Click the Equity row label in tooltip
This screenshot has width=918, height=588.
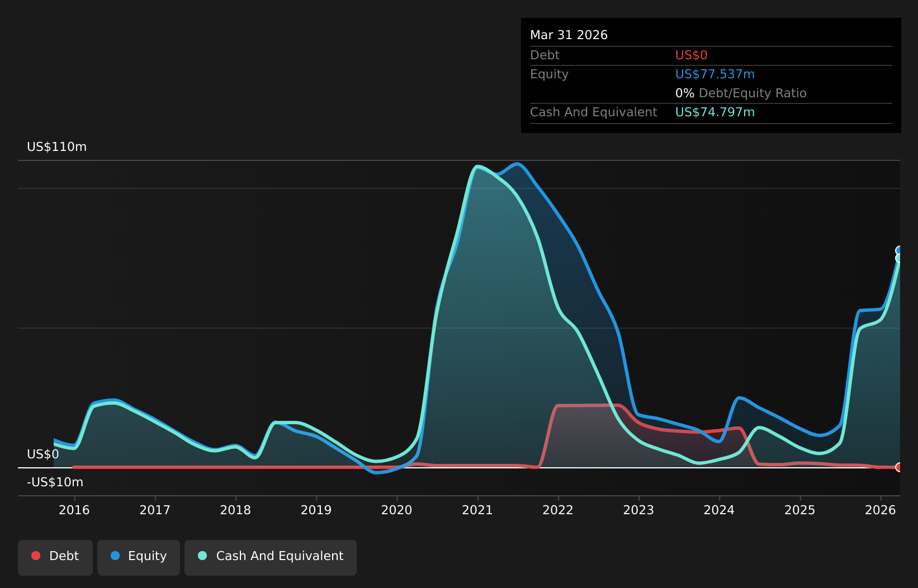click(550, 74)
